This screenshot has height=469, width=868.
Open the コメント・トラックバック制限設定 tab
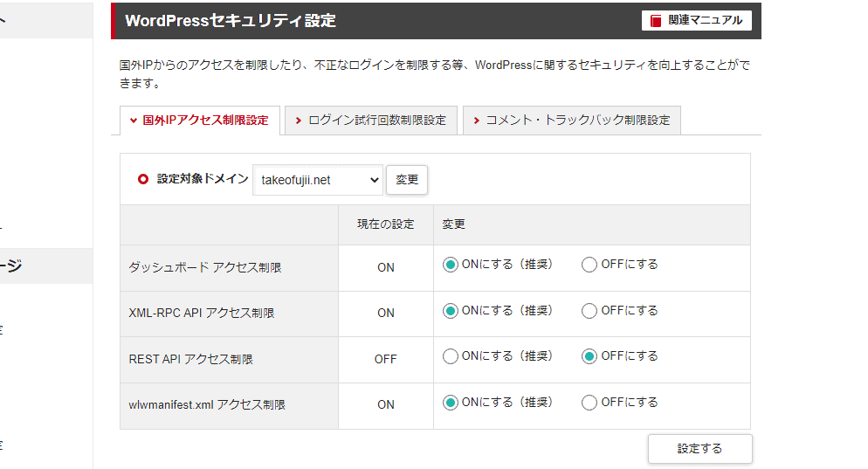pos(572,121)
